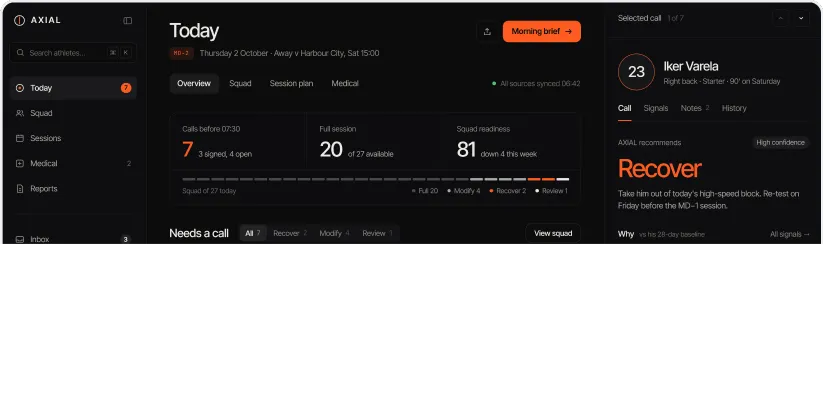Click the Morning brief button
Image resolution: width=823 pixels, height=403 pixels.
point(542,31)
